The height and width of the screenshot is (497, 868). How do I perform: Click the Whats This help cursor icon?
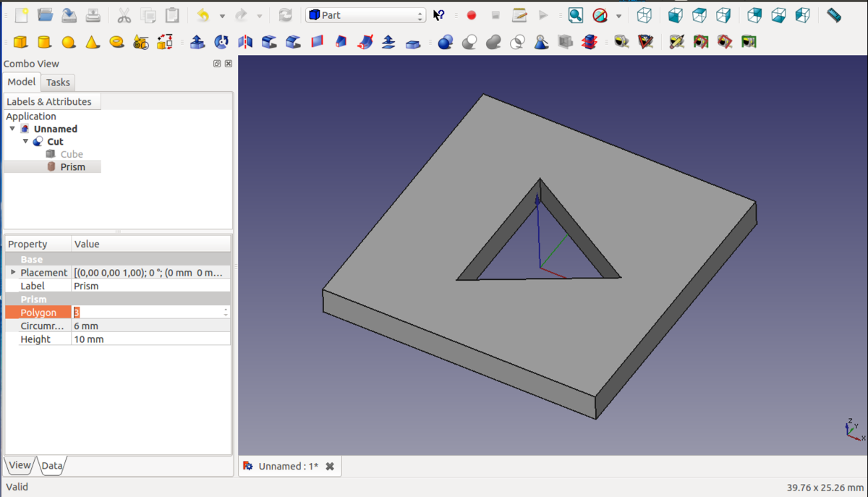coord(439,15)
